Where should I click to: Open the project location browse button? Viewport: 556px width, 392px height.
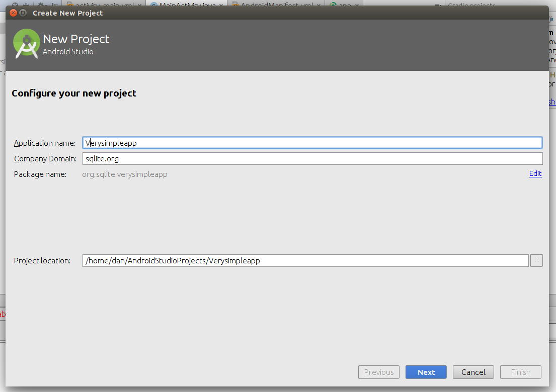tap(536, 261)
